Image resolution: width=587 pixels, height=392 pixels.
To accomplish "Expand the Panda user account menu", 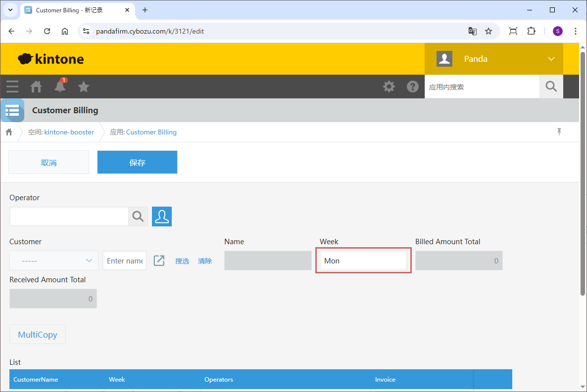I will (x=551, y=59).
